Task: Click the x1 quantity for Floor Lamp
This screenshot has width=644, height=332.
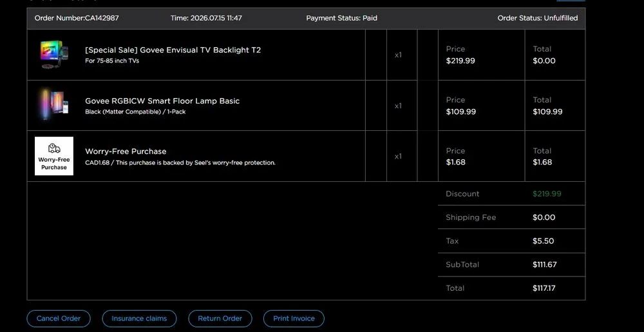Action: tap(398, 106)
